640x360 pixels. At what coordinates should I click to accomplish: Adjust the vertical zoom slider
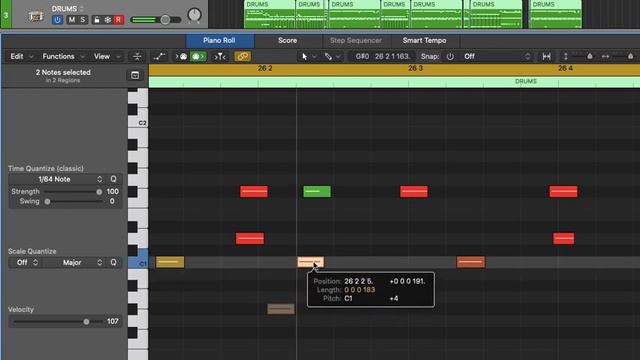tap(589, 56)
